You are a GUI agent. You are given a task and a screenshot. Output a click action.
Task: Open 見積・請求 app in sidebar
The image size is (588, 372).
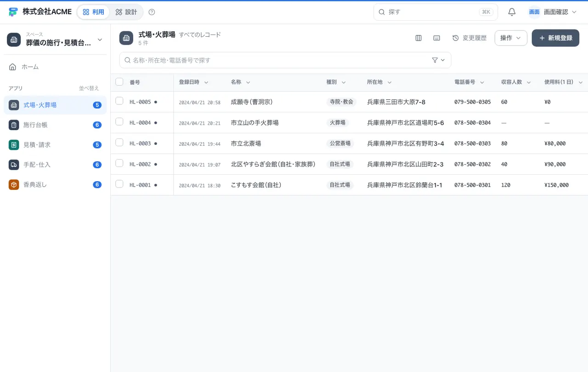pyautogui.click(x=55, y=145)
